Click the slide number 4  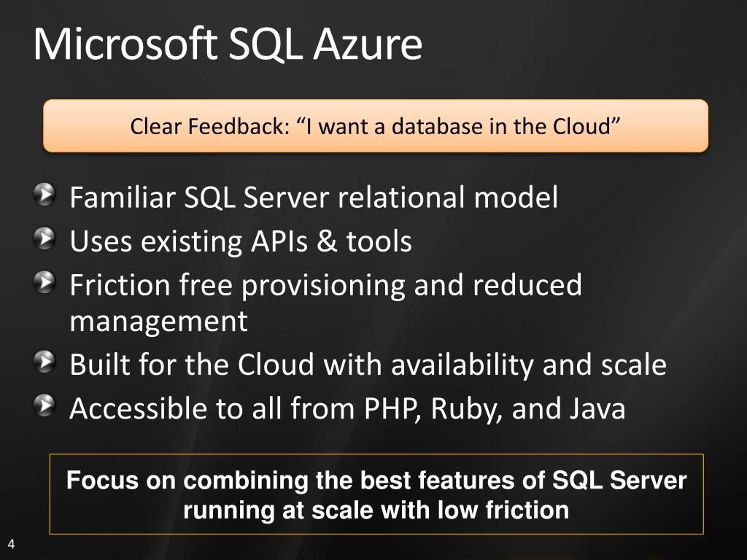pyautogui.click(x=11, y=544)
